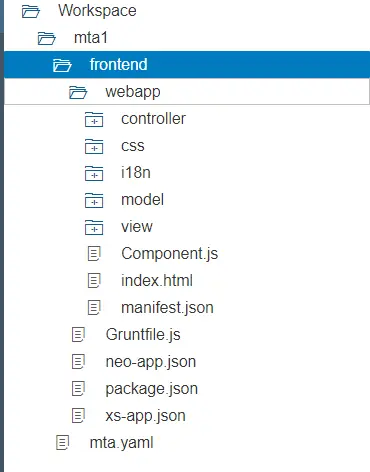370x472 pixels.
Task: Expand the css folder icon
Action: coord(94,146)
